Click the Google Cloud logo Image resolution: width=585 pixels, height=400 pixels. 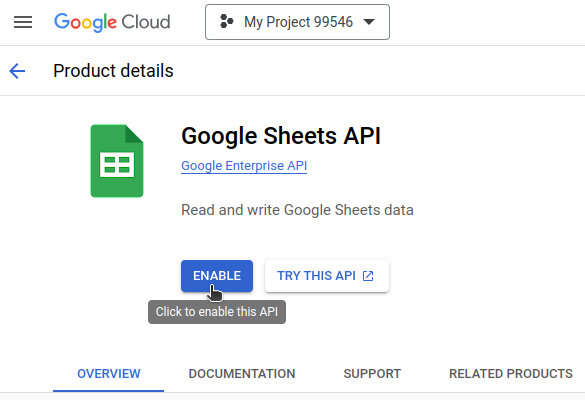pos(112,22)
